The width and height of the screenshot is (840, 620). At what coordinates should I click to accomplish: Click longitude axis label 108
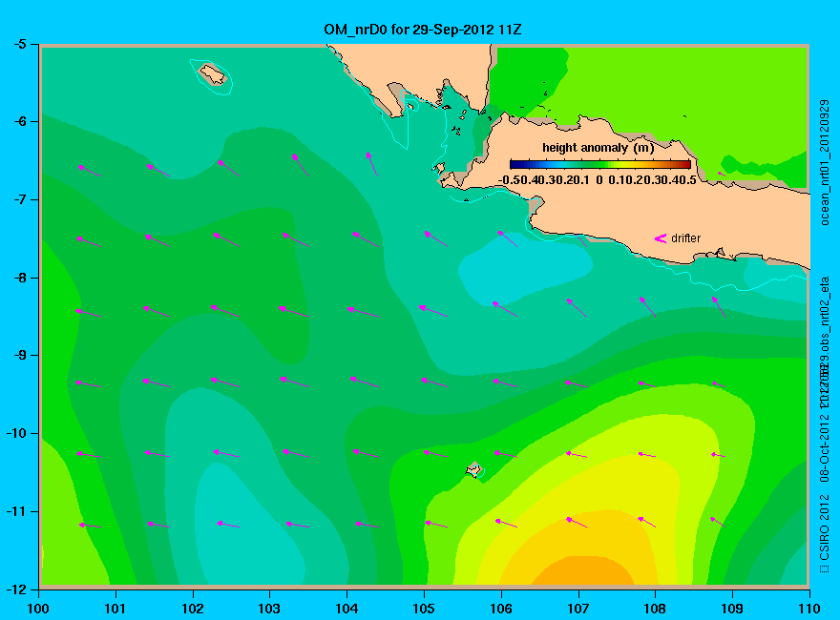(x=655, y=609)
